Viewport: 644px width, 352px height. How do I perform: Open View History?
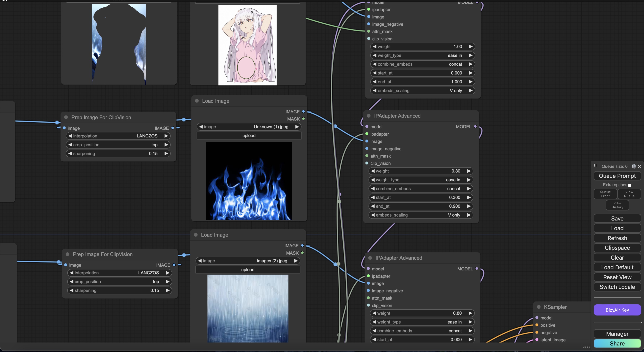tap(617, 205)
